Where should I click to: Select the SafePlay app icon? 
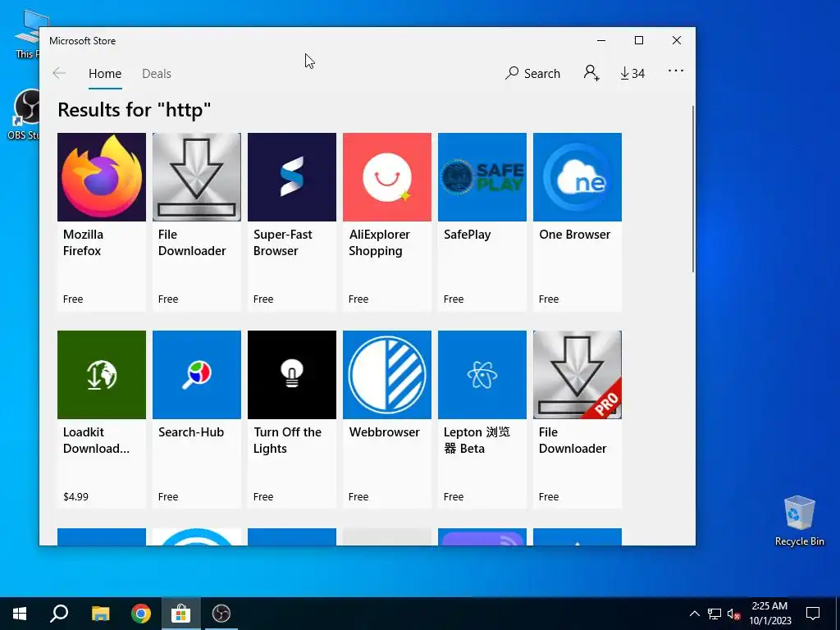point(482,177)
